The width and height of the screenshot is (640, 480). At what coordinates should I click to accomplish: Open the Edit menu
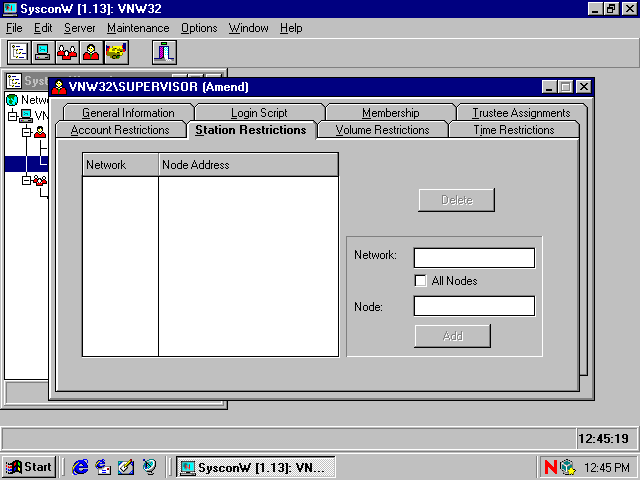pos(43,28)
